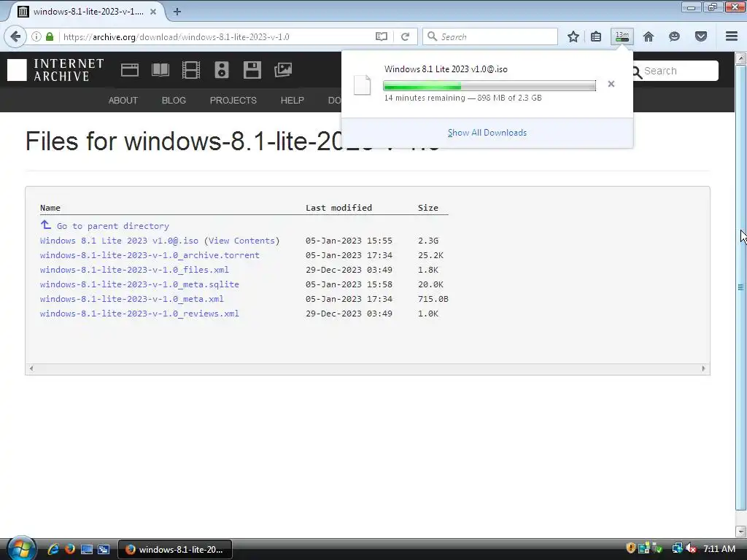Open PROJECTS in archive nav
This screenshot has height=560, width=747.
click(x=233, y=101)
